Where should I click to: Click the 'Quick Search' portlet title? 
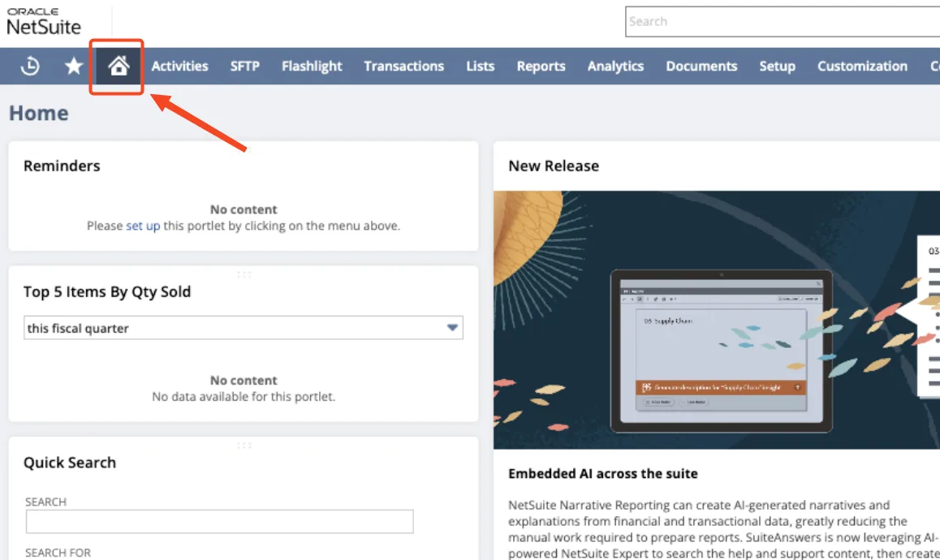click(70, 463)
